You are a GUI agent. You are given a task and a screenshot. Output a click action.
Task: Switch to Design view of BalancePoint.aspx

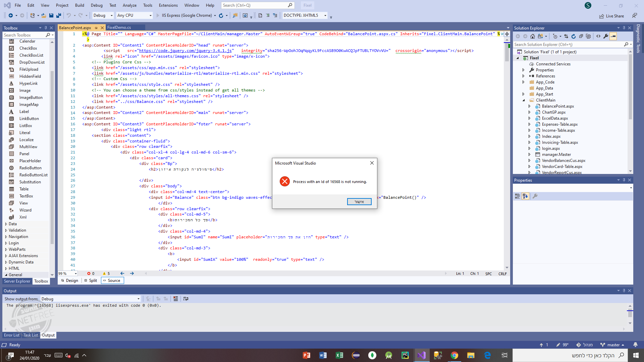[71, 281]
